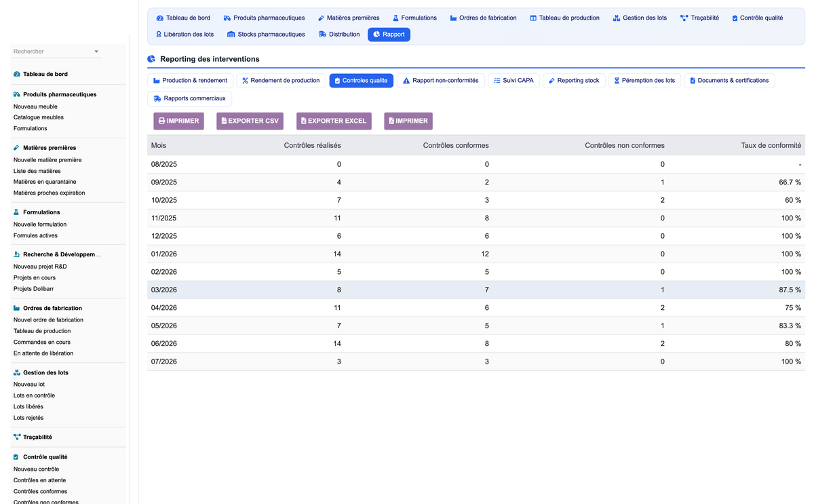Click the percent icon of Rendement de production
The width and height of the screenshot is (814, 504).
click(x=245, y=81)
